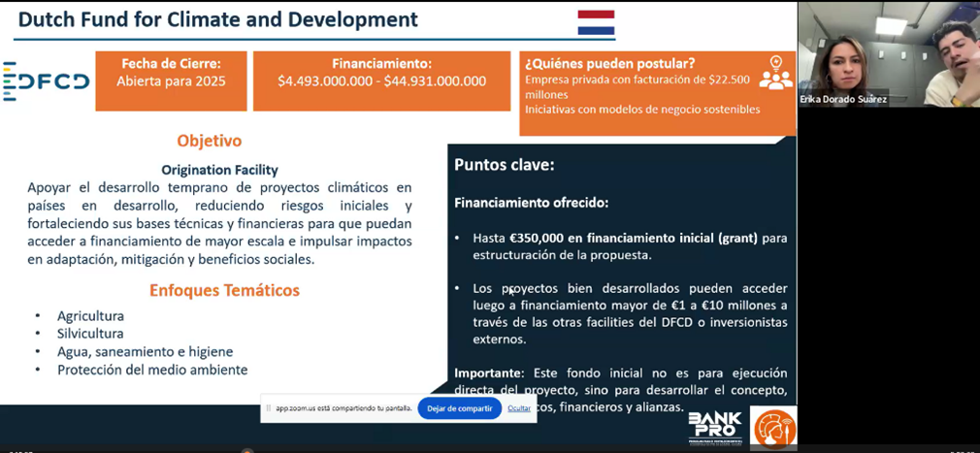
Task: Click the 'Enfoques Temáticos' heading
Action: point(224,290)
